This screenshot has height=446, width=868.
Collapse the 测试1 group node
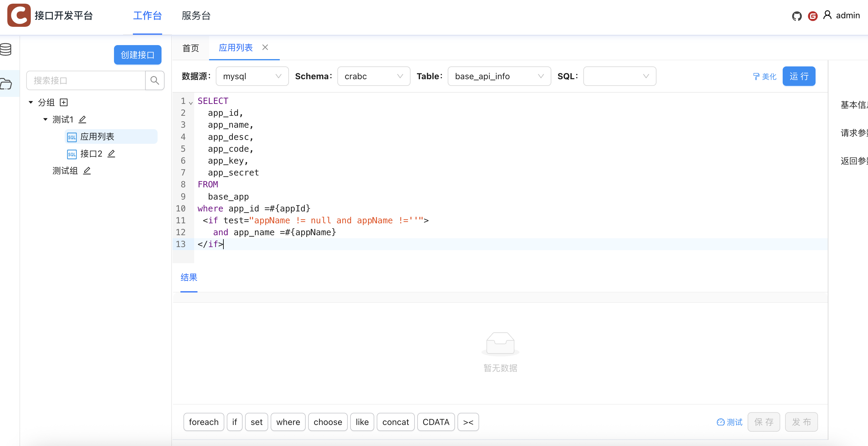coord(45,119)
